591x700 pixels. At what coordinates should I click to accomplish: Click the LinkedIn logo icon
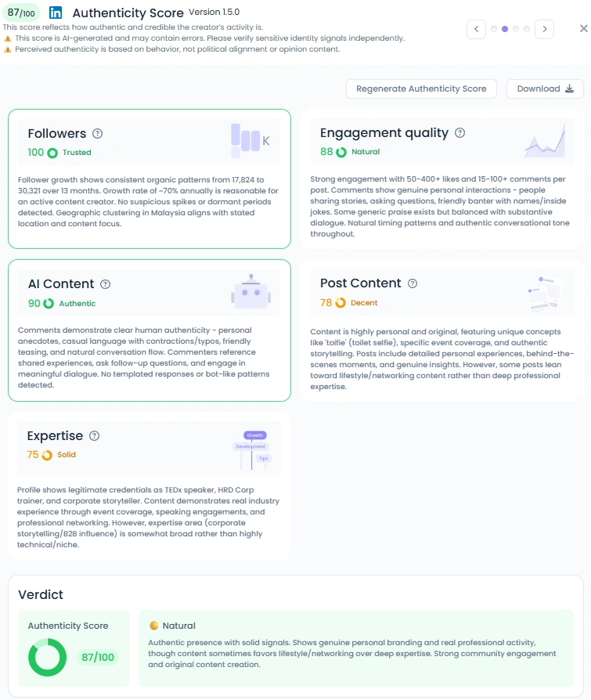[56, 13]
